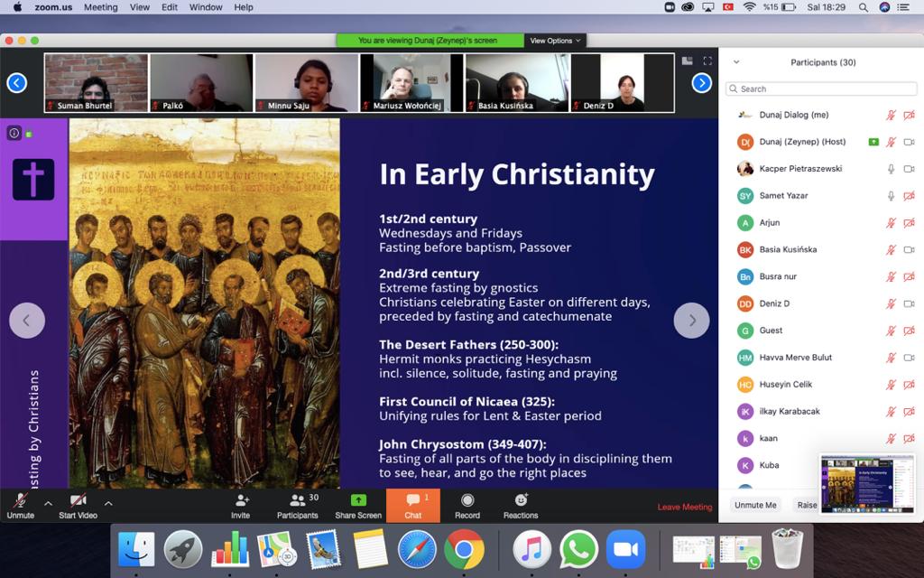
Task: Open Safari from the Dock
Action: click(x=417, y=549)
